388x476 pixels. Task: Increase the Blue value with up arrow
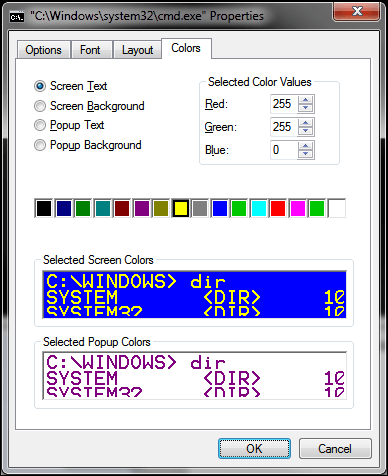305,146
